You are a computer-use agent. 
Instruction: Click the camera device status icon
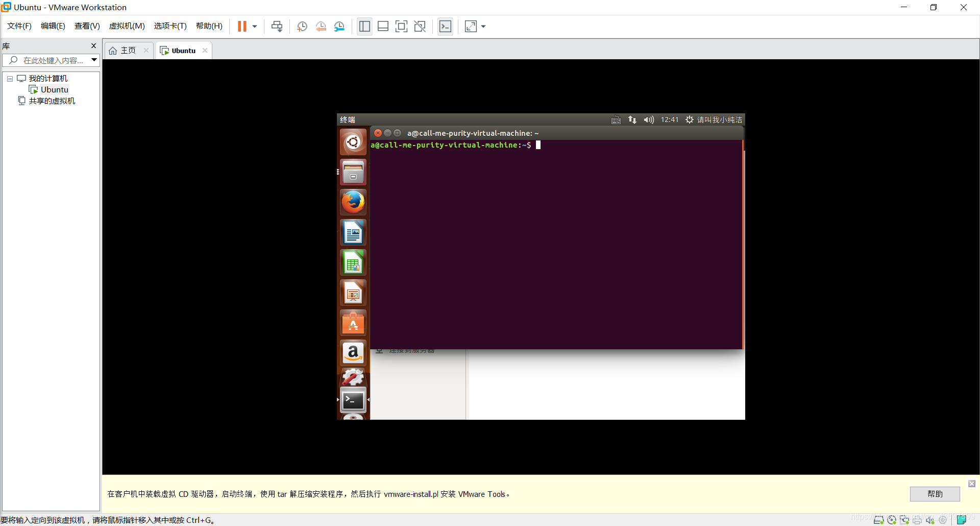pyautogui.click(x=943, y=520)
